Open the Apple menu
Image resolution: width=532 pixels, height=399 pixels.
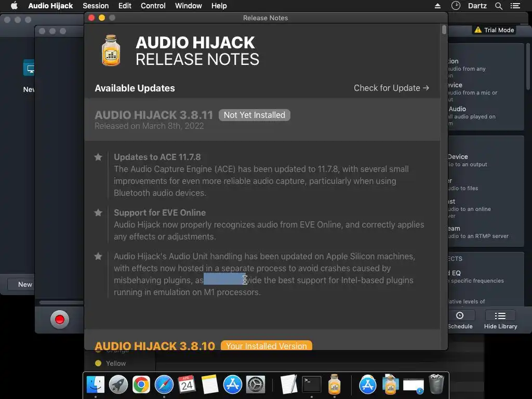click(x=14, y=5)
